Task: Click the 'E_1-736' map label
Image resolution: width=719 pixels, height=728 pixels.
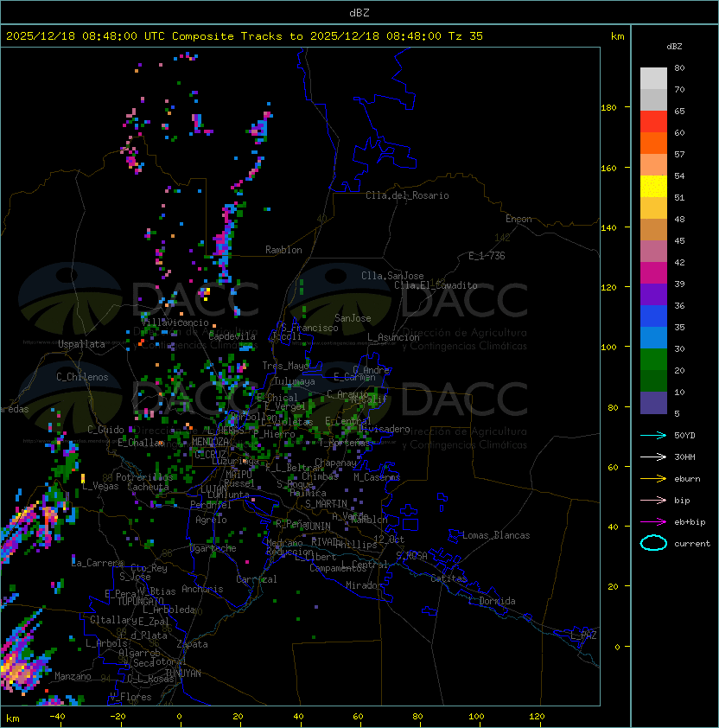Action: point(487,256)
